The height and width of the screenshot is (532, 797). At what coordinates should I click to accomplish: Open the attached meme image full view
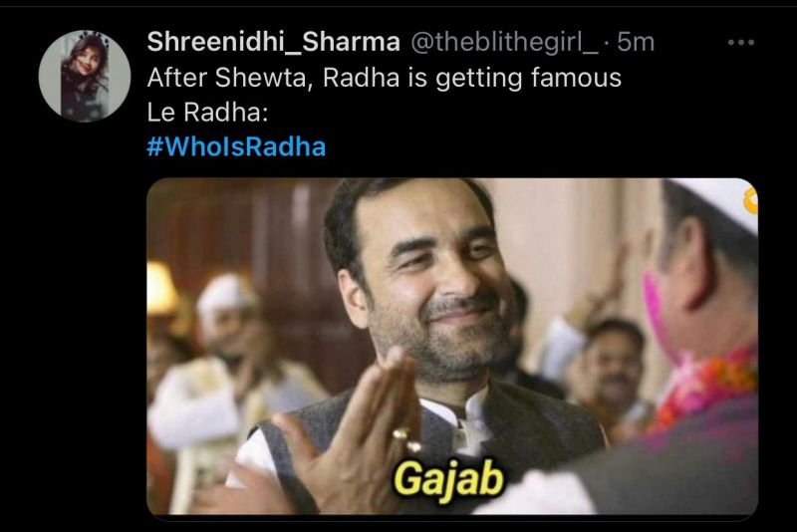[x=452, y=347]
